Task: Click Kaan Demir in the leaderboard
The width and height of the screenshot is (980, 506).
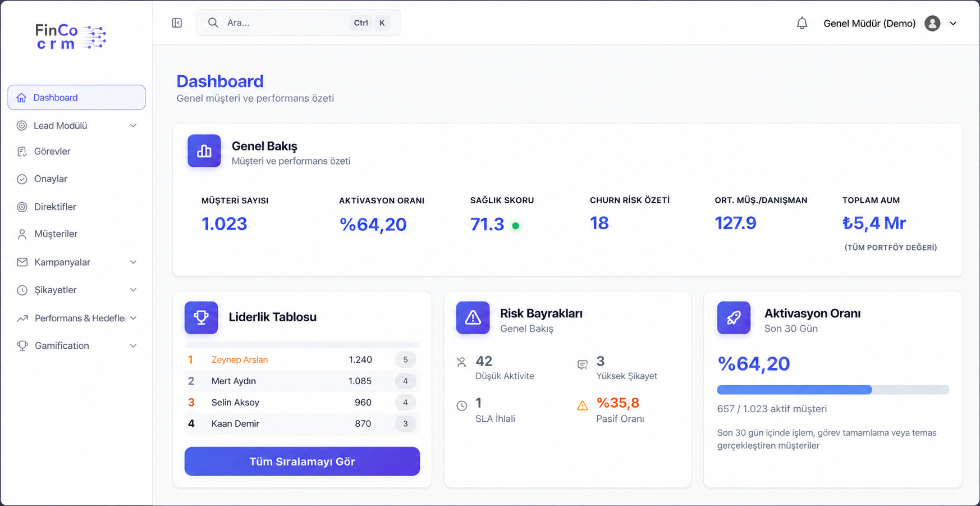Action: click(x=235, y=424)
